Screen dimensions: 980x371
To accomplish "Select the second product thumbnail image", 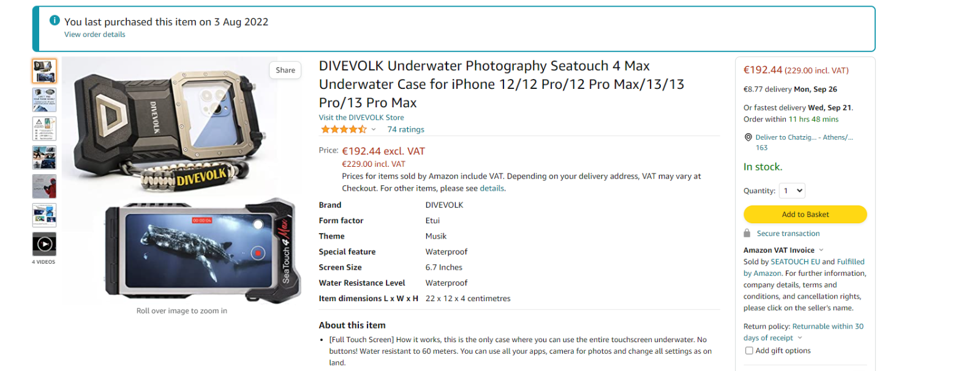I will tap(44, 100).
